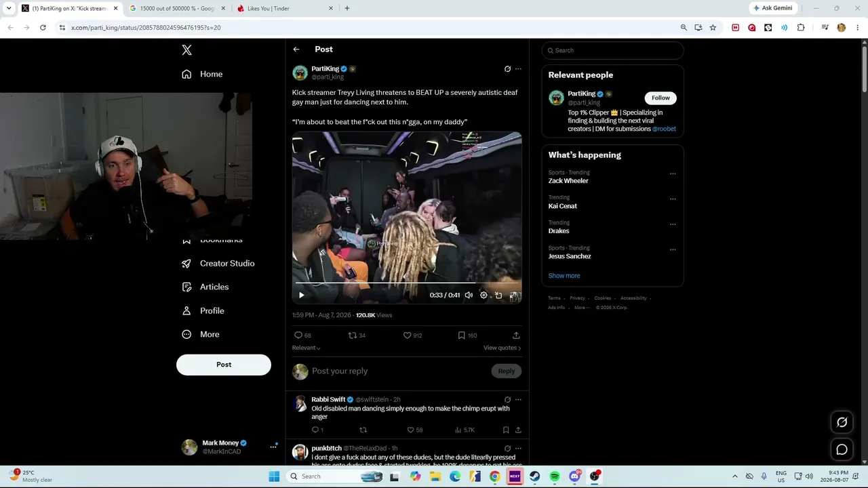Open the Kai Cenat trending topic
The height and width of the screenshot is (488, 868).
563,206
